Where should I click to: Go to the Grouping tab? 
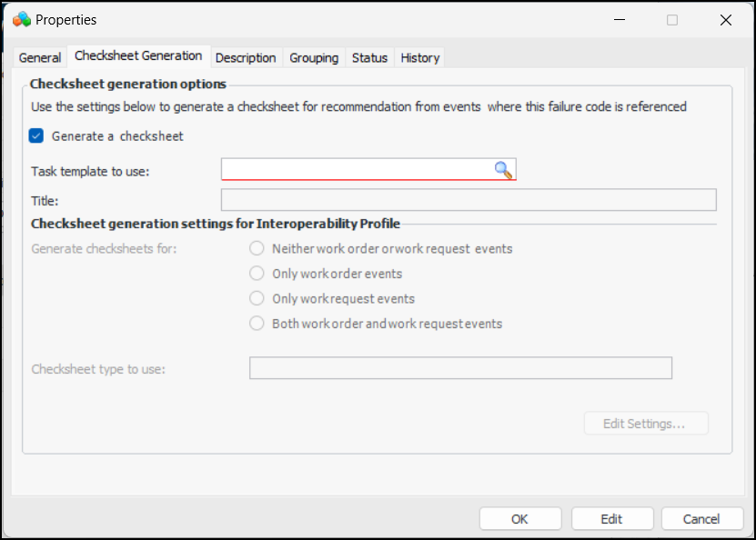tap(314, 57)
